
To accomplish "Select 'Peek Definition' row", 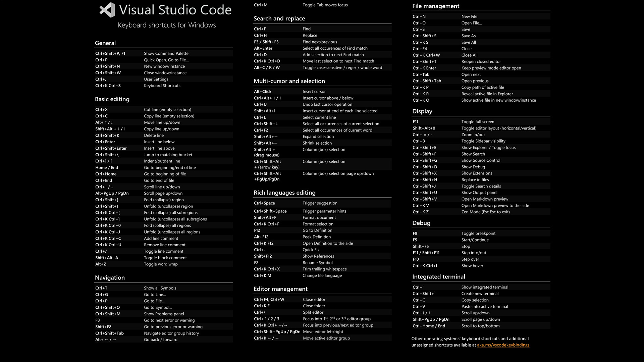I will [x=322, y=237].
